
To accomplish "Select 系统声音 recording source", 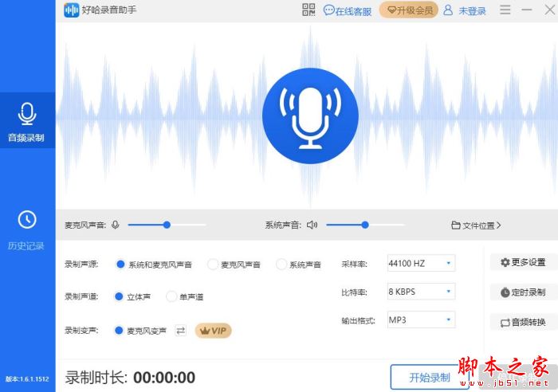I will click(x=299, y=265).
